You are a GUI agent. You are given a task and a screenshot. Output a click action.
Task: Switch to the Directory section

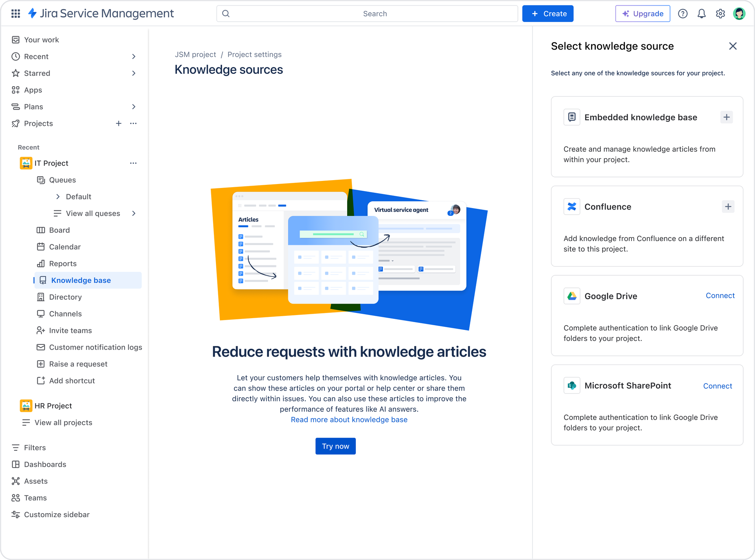click(x=65, y=297)
